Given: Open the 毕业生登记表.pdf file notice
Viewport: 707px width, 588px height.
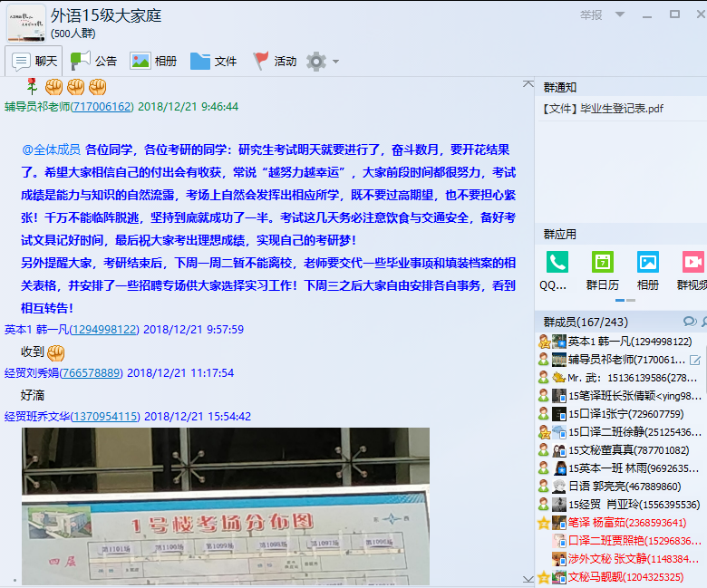Looking at the screenshot, I should tap(604, 109).
